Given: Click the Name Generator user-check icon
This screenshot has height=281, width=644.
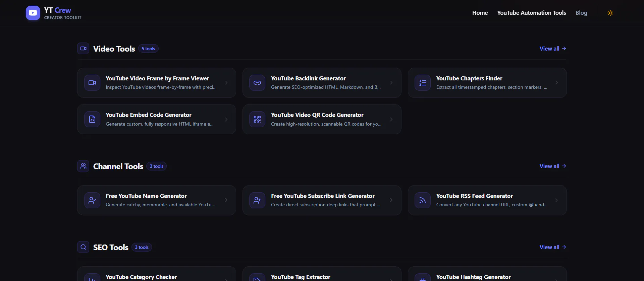Looking at the screenshot, I should pos(92,200).
